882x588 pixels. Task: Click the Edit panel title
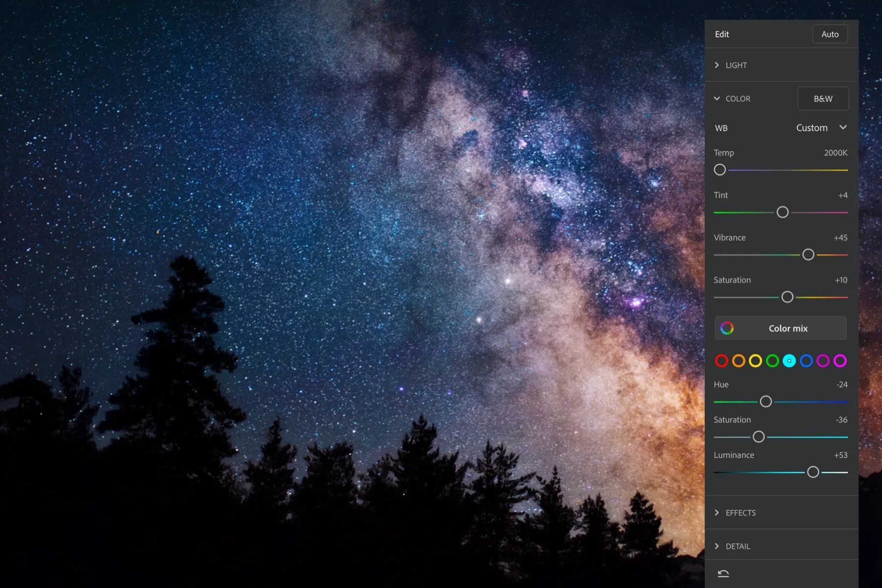click(722, 34)
